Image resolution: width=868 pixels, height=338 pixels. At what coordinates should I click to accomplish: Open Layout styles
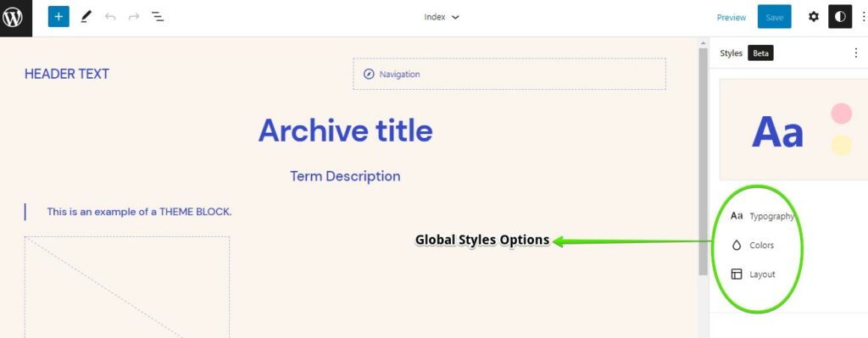pyautogui.click(x=753, y=274)
